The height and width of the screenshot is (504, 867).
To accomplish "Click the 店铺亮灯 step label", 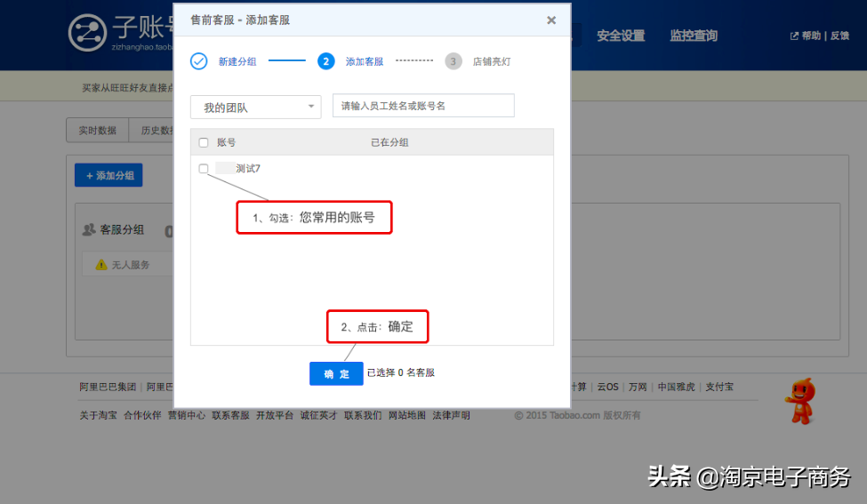I will (x=492, y=61).
